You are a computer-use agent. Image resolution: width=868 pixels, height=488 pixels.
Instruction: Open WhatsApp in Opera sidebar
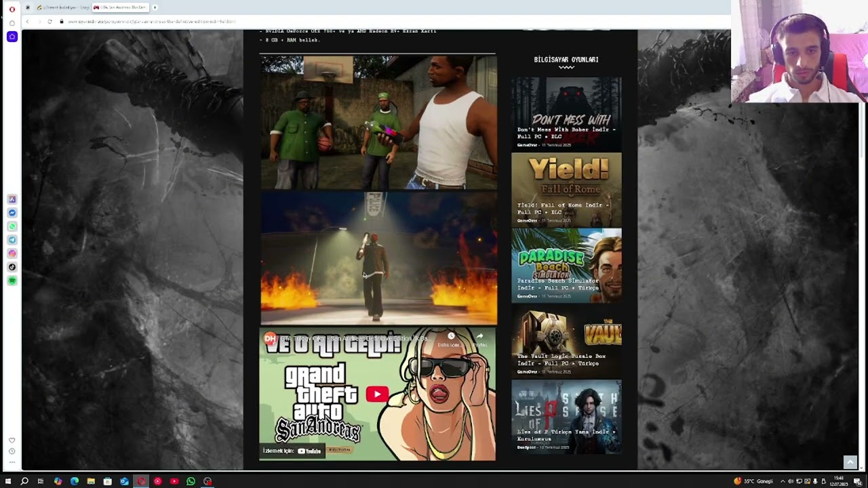(x=12, y=226)
